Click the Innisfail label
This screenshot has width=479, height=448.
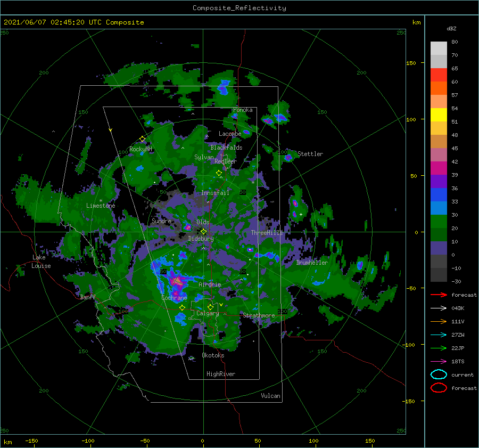coord(215,193)
